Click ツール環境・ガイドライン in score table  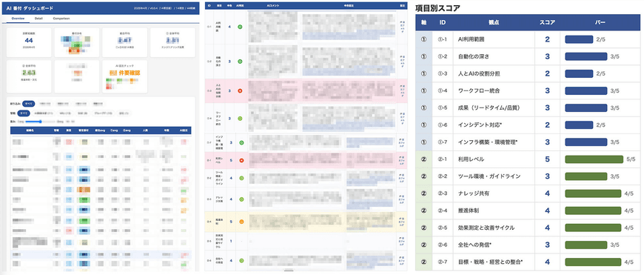point(489,176)
